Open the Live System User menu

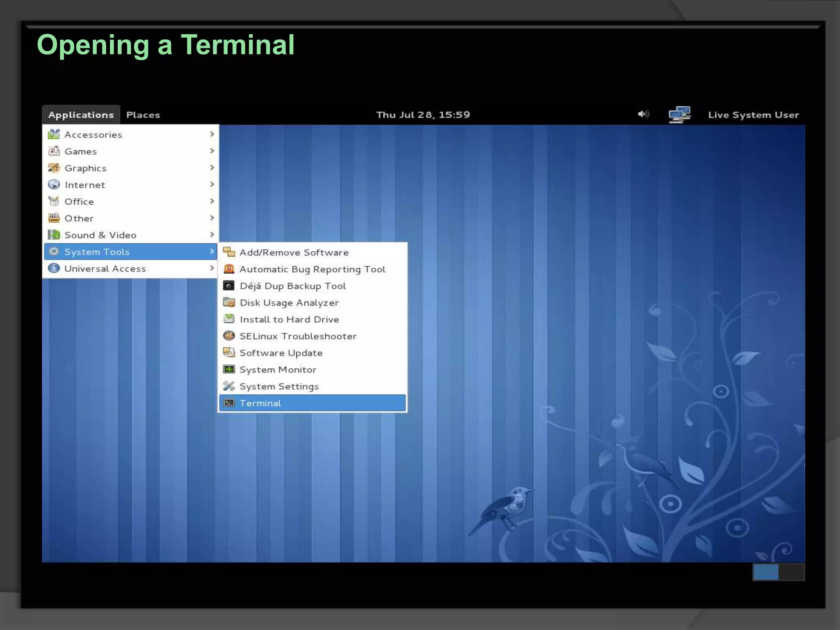[753, 115]
